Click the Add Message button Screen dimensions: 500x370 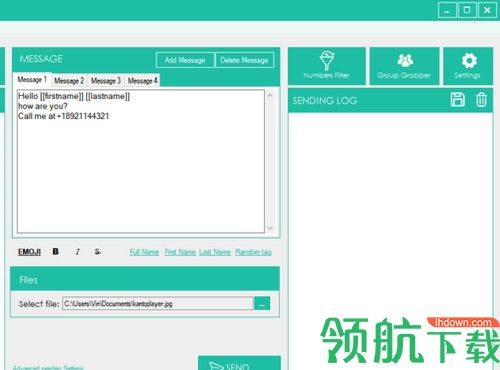185,60
